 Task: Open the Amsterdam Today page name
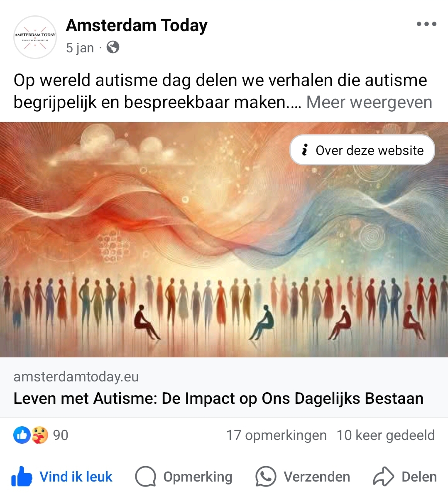tap(137, 25)
